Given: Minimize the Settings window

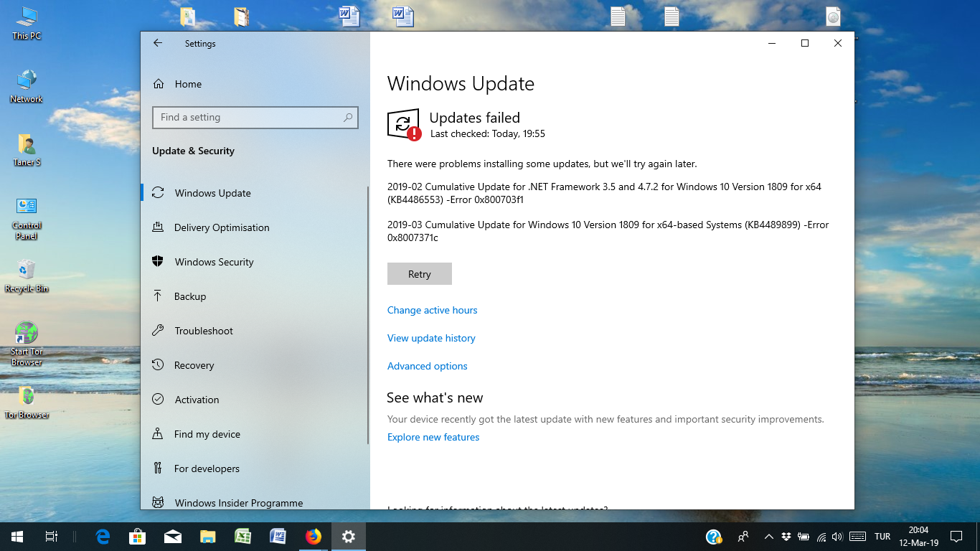Looking at the screenshot, I should (x=772, y=43).
